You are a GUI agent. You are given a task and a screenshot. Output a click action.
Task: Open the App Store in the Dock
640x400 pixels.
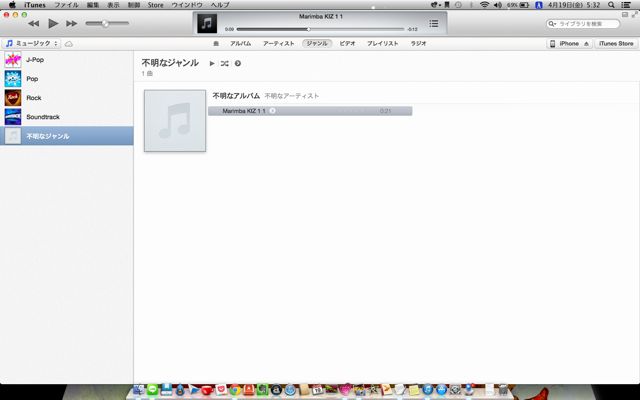coord(441,390)
